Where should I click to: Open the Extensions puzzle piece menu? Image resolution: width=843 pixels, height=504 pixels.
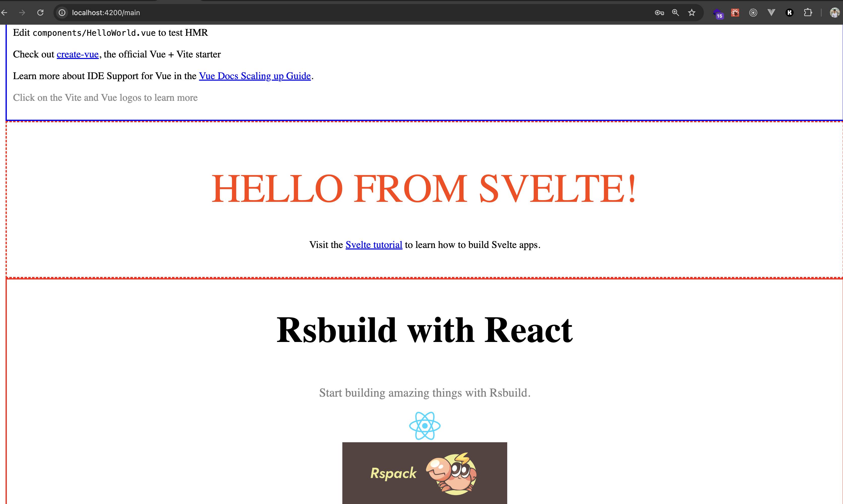[x=808, y=13]
